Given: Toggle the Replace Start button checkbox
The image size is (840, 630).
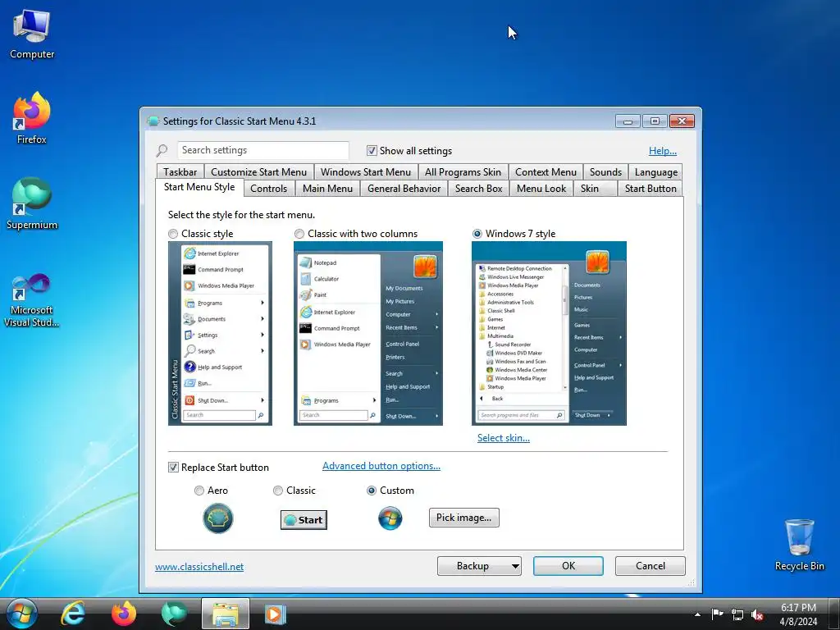Looking at the screenshot, I should [173, 467].
